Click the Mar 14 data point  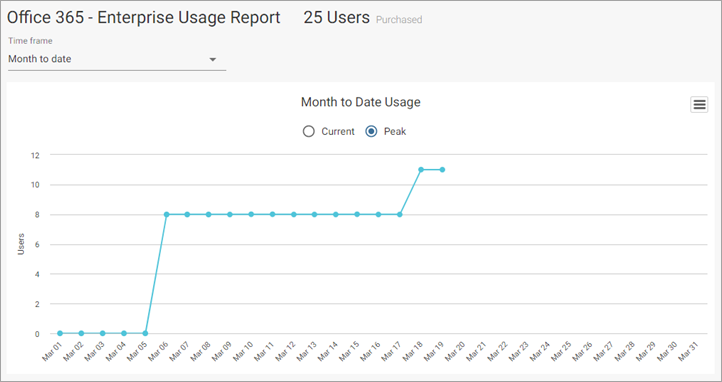(x=336, y=214)
